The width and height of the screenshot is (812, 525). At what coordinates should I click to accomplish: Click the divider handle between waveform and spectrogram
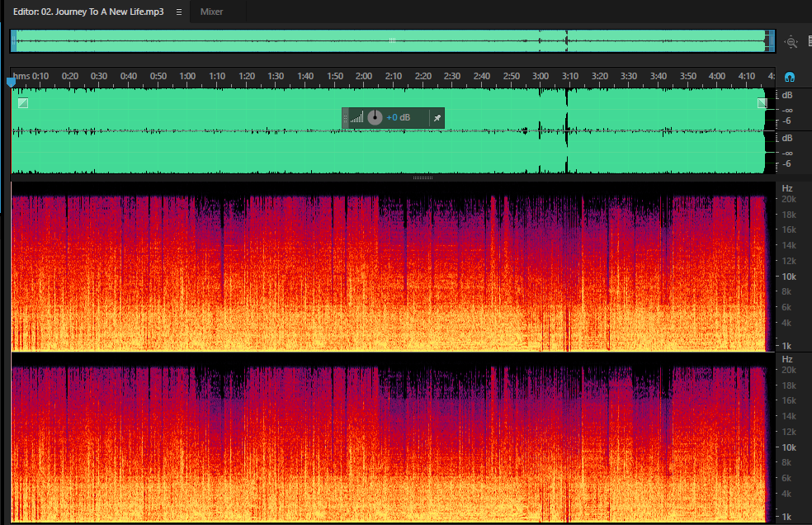[x=423, y=177]
